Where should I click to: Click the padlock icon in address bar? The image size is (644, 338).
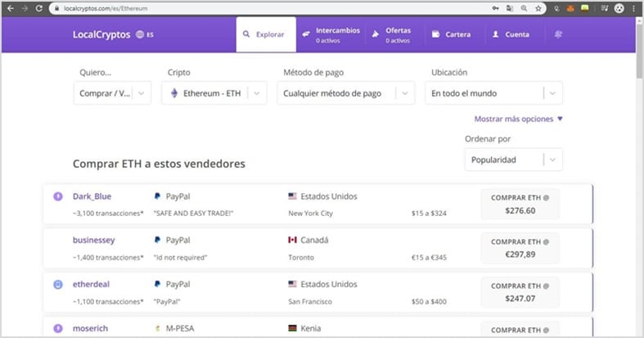(x=57, y=8)
